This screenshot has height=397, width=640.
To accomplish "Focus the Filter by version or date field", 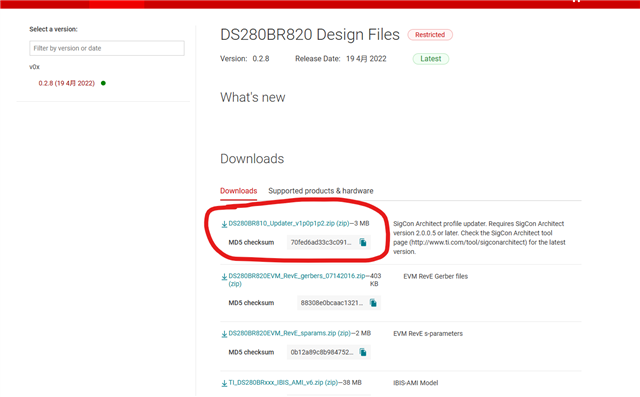I will 107,48.
